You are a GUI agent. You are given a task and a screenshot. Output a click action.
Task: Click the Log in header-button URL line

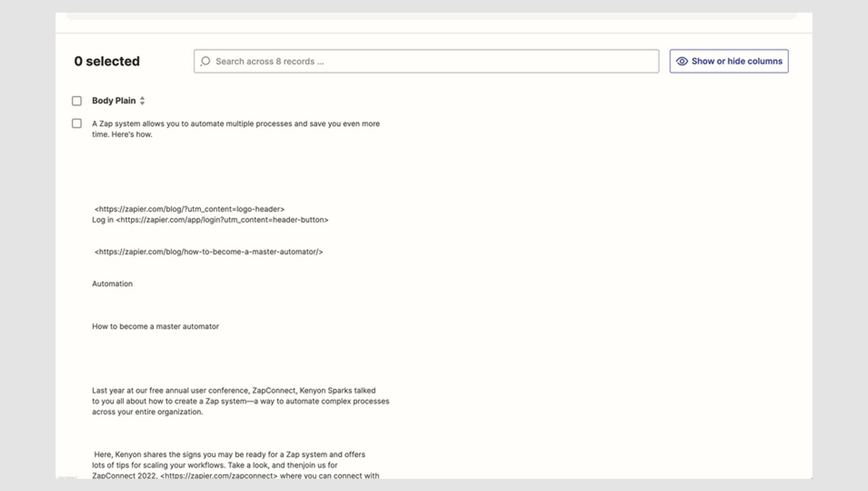tap(210, 220)
